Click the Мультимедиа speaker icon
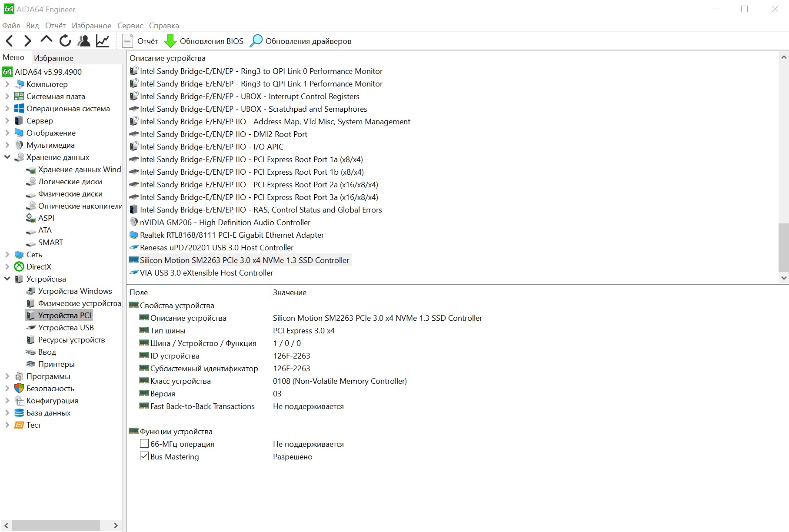 click(19, 145)
